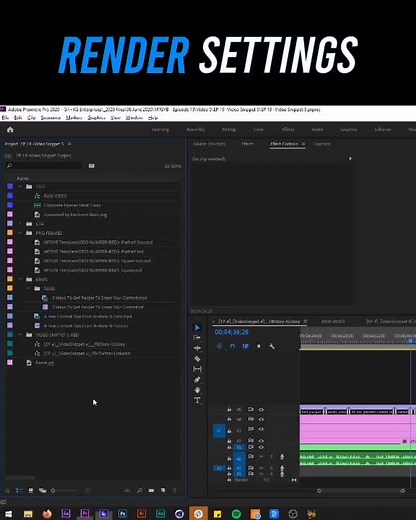Open Find in the project panel
Viewport: 416px width, 520px height.
tap(139, 491)
